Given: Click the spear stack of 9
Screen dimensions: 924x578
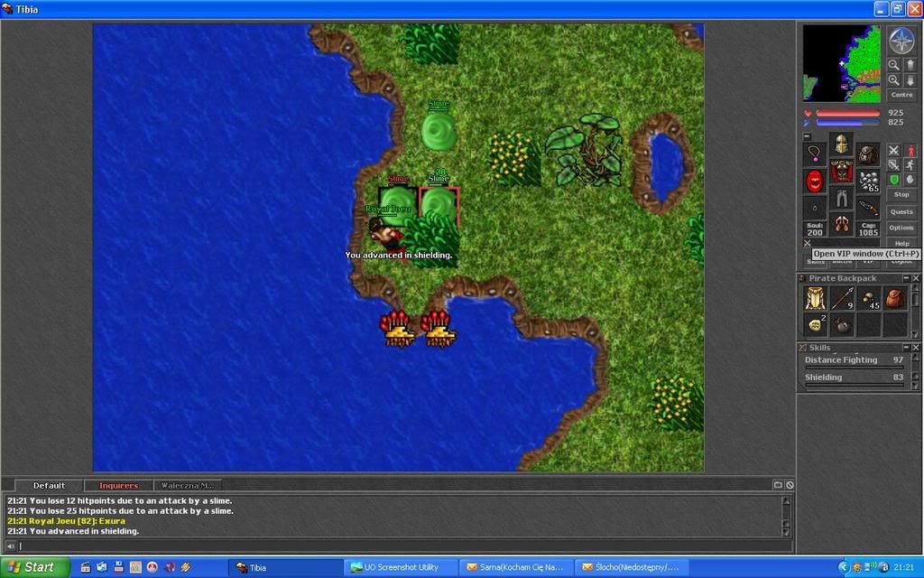Looking at the screenshot, I should tap(842, 298).
